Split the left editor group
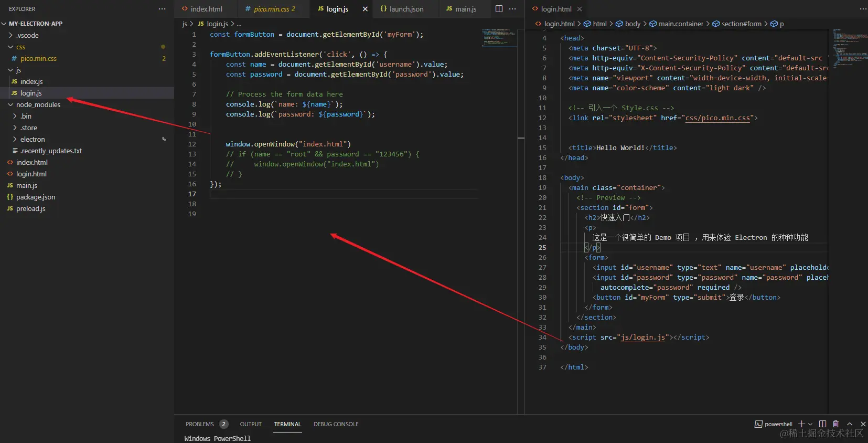 click(x=499, y=9)
